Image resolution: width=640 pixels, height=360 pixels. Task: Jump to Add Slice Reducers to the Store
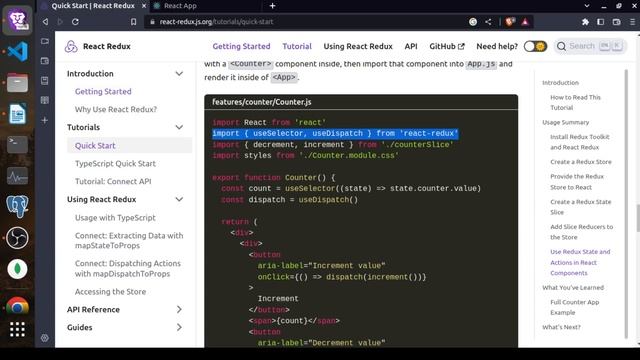coord(581,232)
